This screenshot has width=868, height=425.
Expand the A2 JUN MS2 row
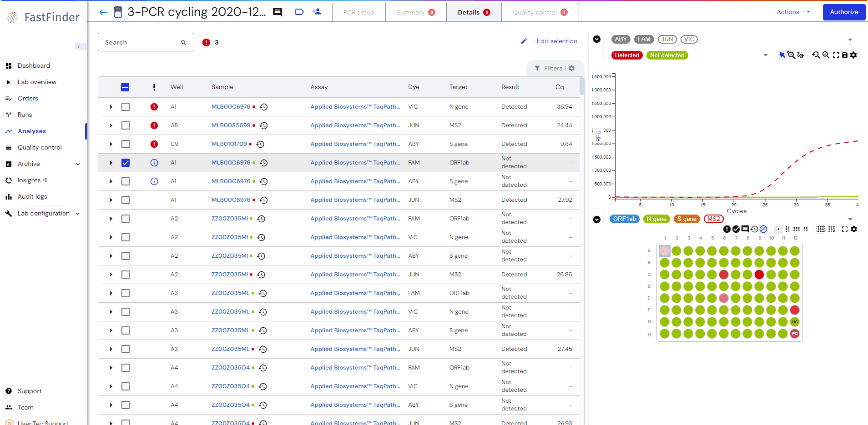pos(111,275)
